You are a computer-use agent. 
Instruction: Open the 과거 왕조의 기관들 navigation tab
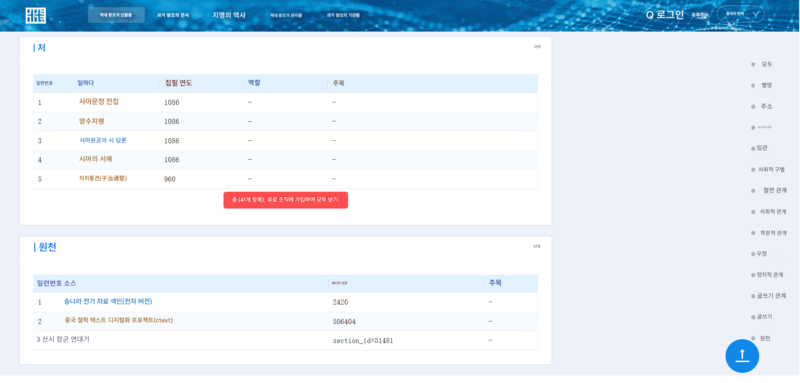(343, 16)
